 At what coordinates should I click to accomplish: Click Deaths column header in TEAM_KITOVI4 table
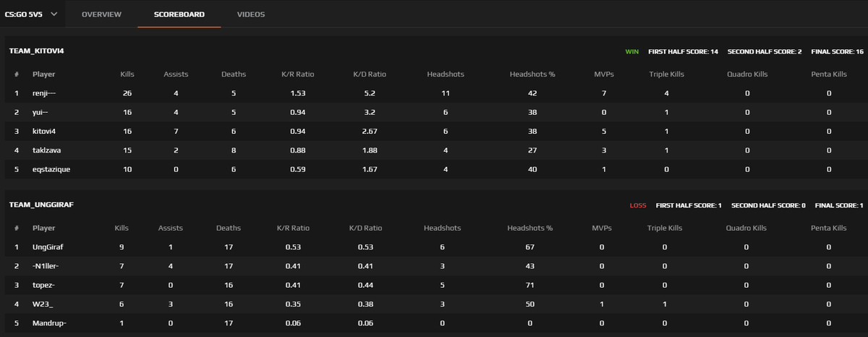pyautogui.click(x=234, y=74)
